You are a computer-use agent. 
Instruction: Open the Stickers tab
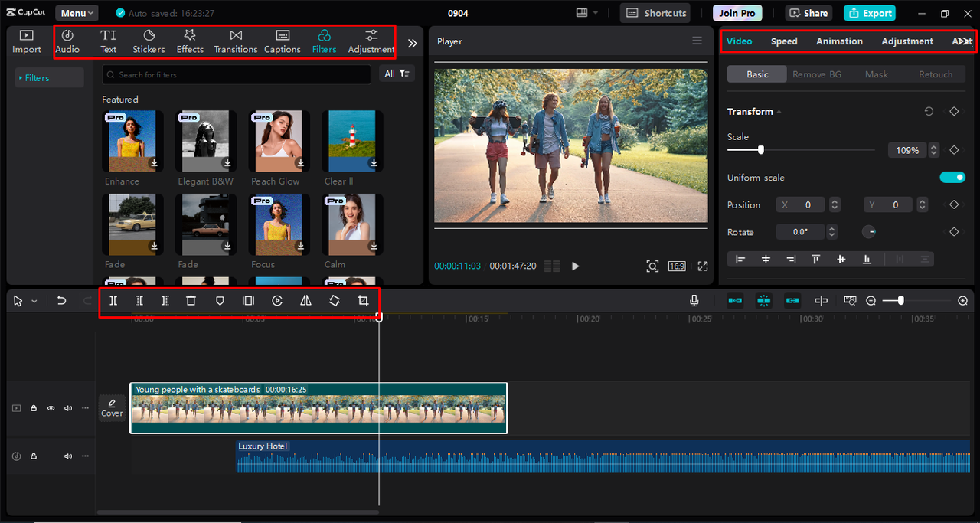[149, 41]
